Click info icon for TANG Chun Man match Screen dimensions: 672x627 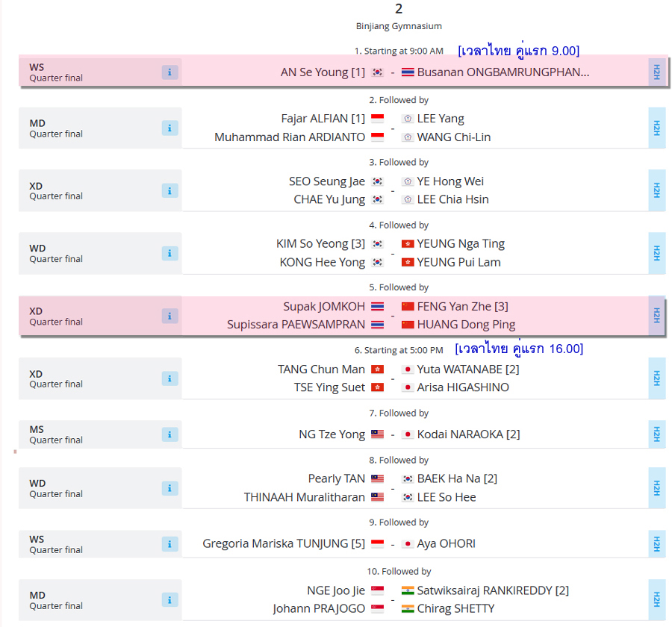169,378
